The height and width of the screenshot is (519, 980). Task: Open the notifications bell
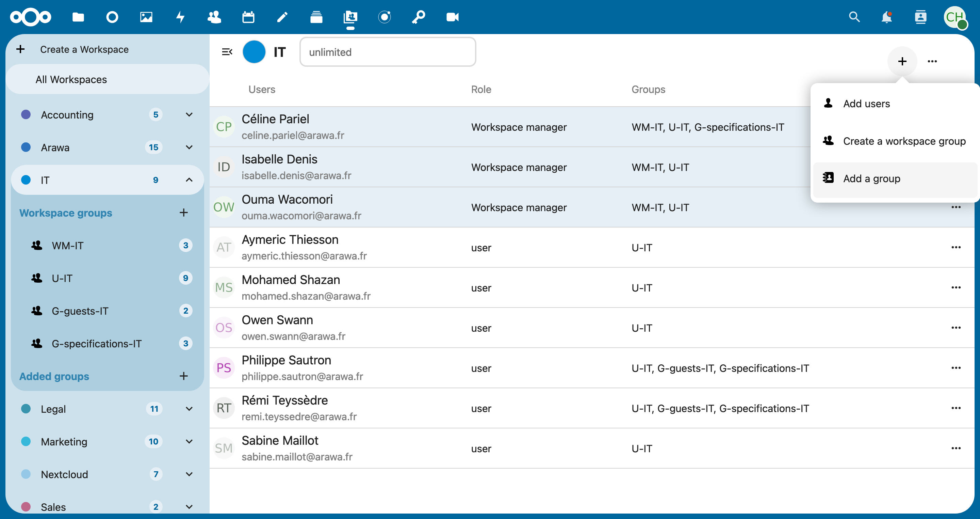click(886, 17)
